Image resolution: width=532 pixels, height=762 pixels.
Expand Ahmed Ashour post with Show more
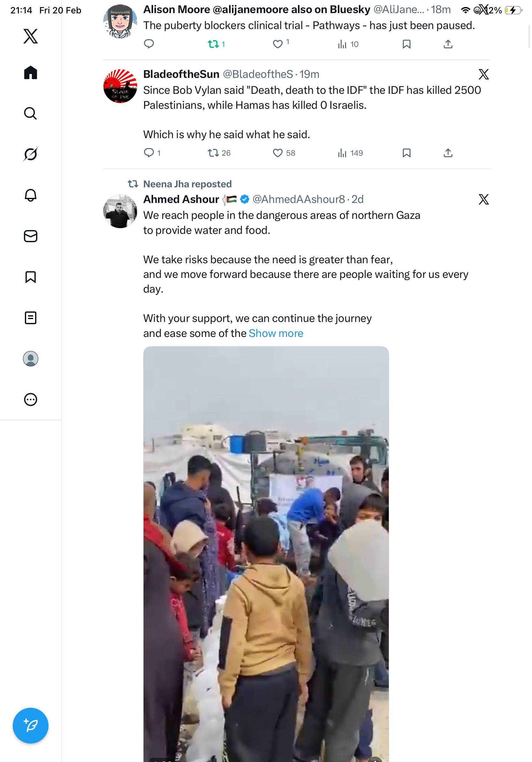(x=276, y=333)
